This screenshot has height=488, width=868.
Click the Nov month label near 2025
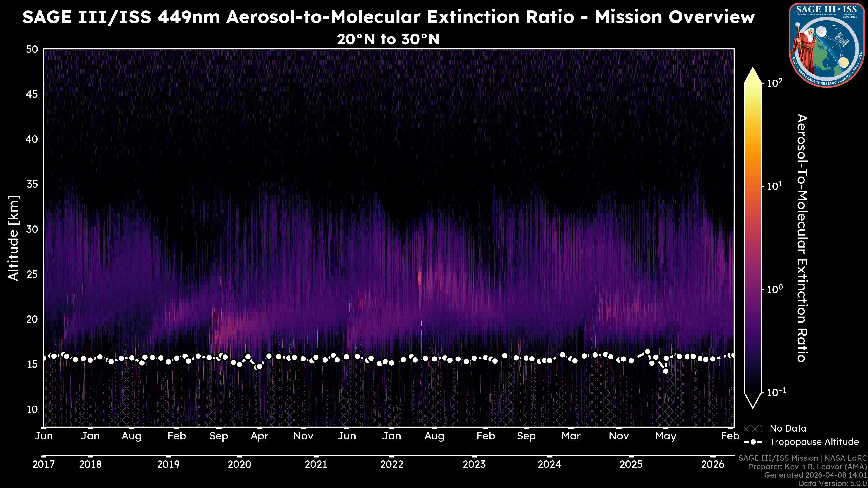click(x=619, y=436)
